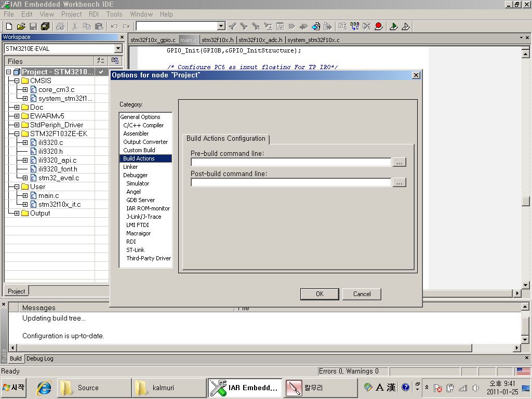Click the Paste clipboard icon

click(99, 26)
